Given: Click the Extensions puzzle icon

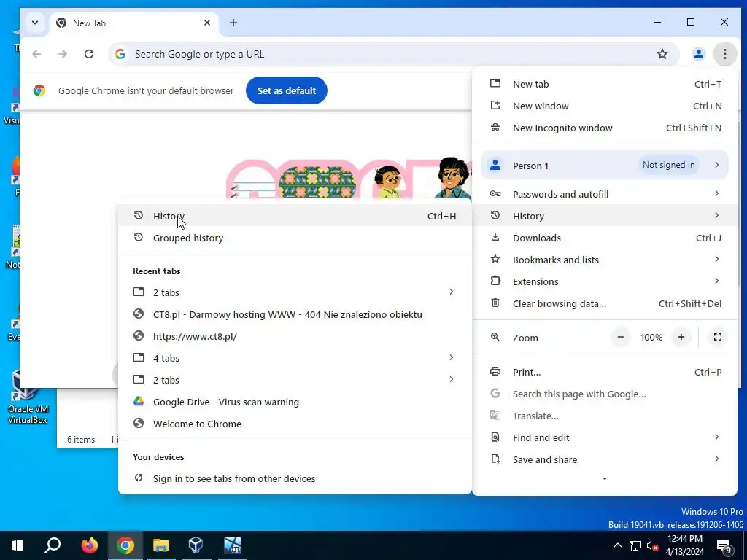Looking at the screenshot, I should (495, 281).
